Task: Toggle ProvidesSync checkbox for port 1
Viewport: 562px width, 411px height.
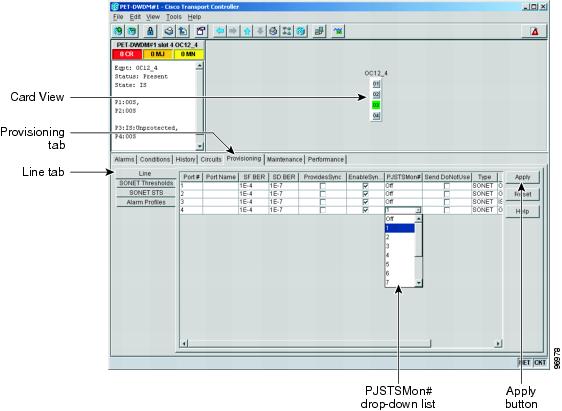Action: pyautogui.click(x=323, y=186)
